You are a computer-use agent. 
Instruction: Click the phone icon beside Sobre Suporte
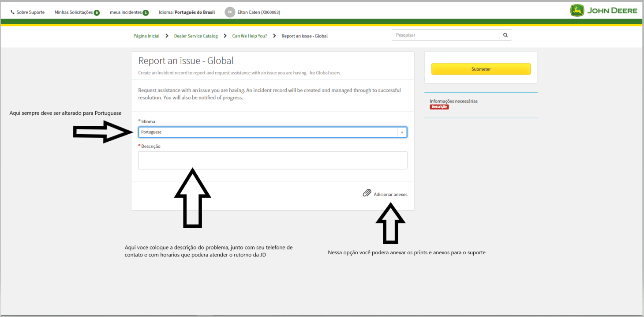(12, 12)
